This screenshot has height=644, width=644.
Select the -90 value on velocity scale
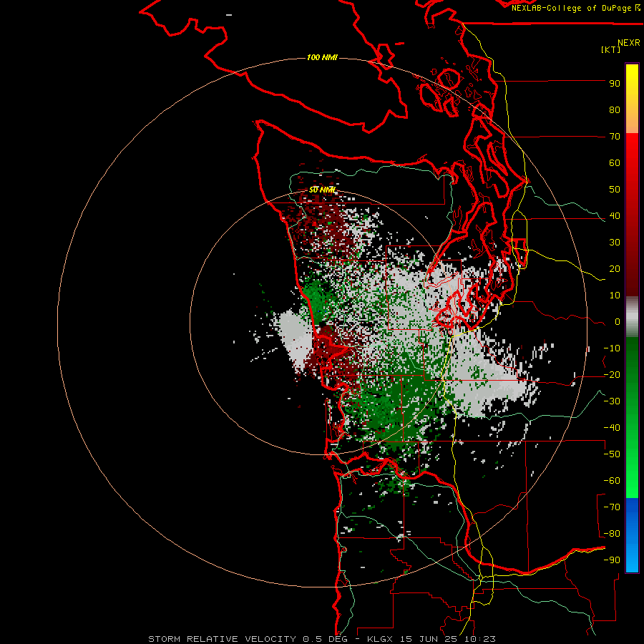tap(612, 560)
